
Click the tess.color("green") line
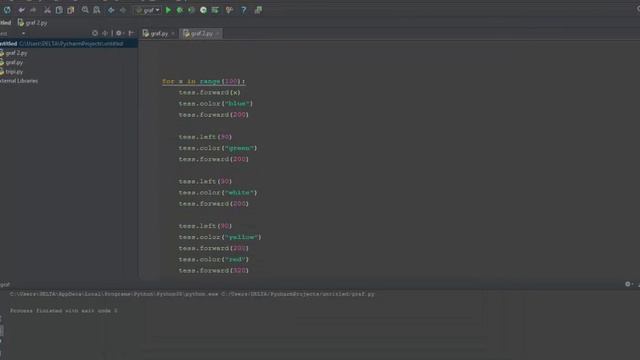click(x=218, y=148)
